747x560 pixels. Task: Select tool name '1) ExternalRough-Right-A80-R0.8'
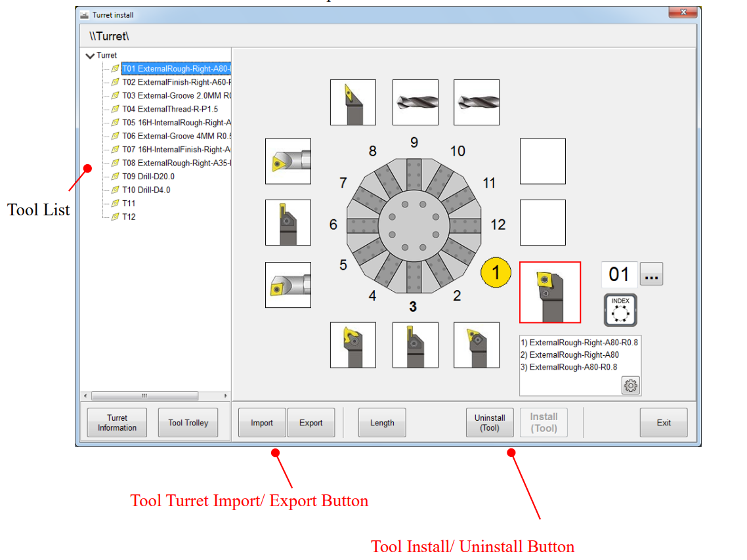(580, 343)
